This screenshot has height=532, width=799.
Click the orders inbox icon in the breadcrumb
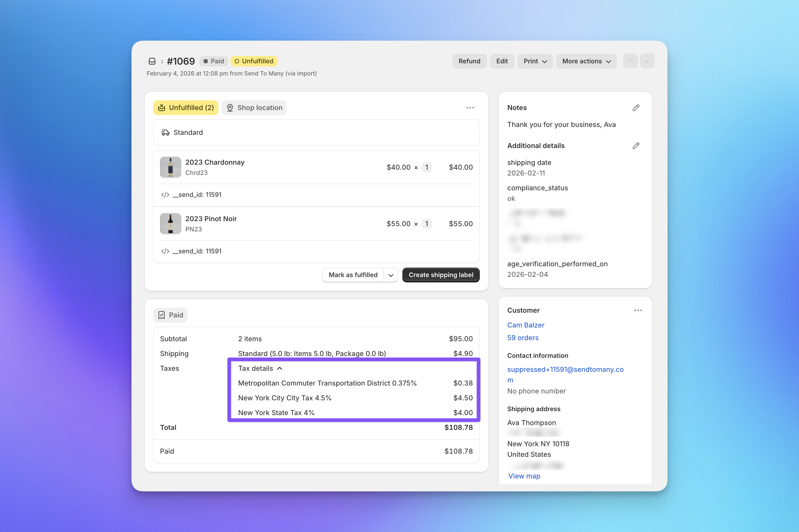click(x=152, y=61)
